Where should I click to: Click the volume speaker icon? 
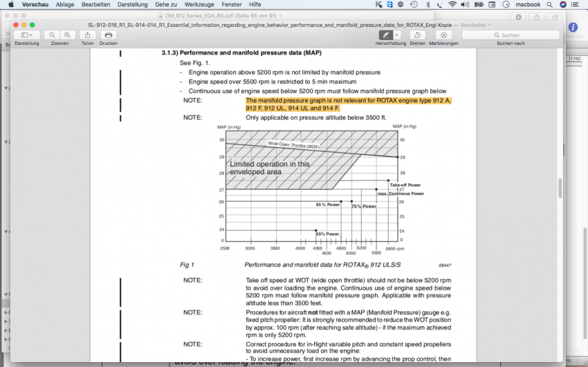tap(465, 5)
